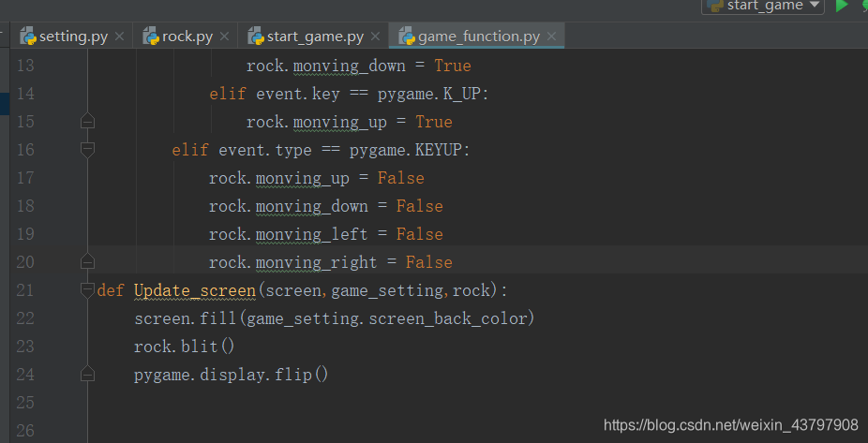Place cursor on empty line 25

(x=476, y=403)
